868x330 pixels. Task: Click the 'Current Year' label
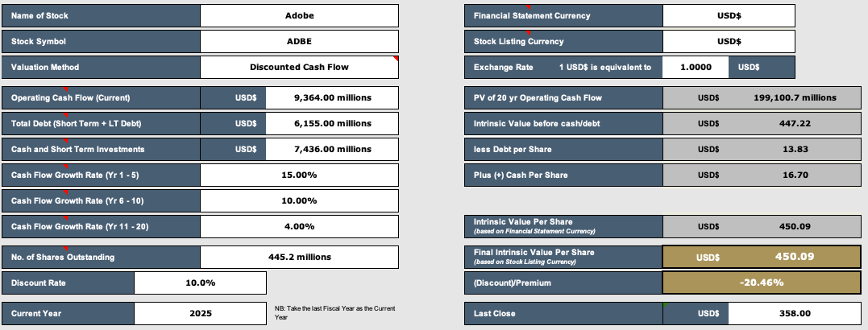(x=36, y=313)
